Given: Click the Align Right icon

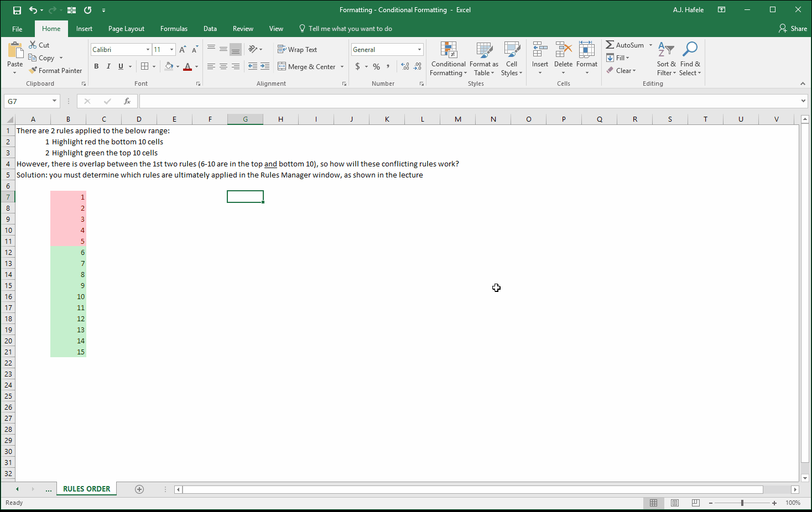Looking at the screenshot, I should [236, 66].
